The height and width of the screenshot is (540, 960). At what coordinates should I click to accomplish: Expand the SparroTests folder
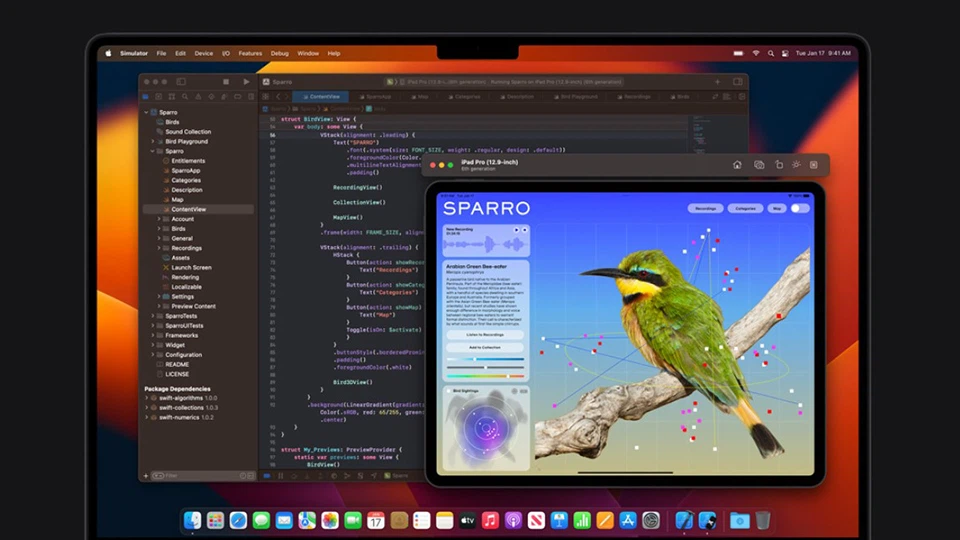click(154, 315)
